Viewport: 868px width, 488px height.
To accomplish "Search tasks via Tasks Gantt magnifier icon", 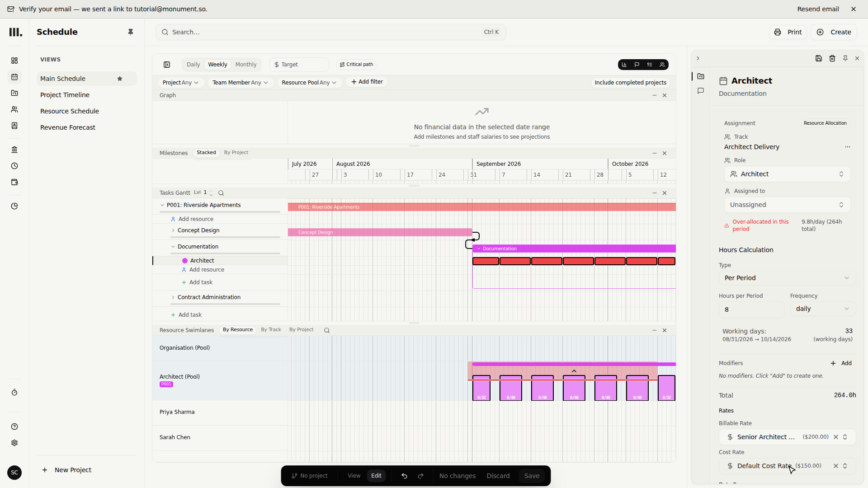I will point(221,193).
